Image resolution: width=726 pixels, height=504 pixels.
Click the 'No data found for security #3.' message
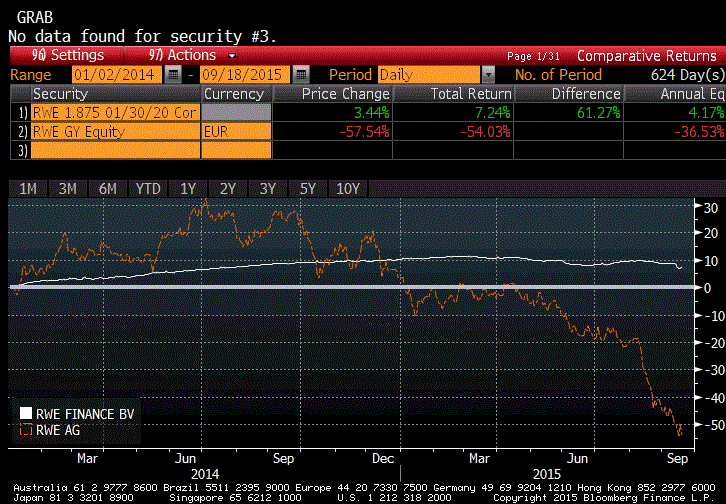click(x=143, y=36)
